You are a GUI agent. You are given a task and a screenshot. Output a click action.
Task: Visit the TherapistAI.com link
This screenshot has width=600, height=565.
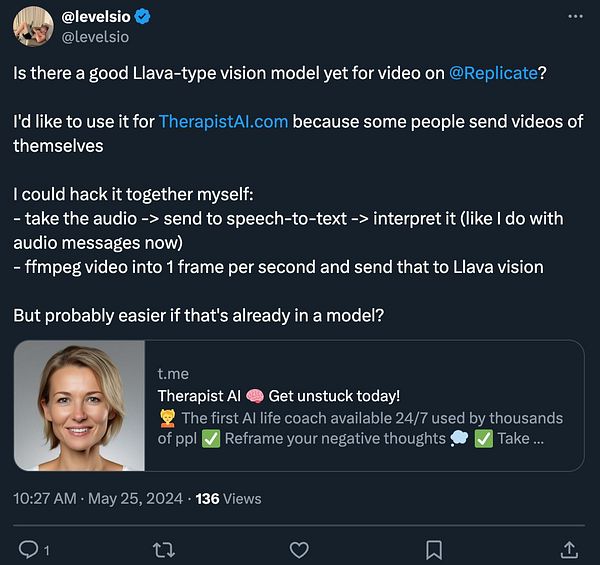point(223,121)
